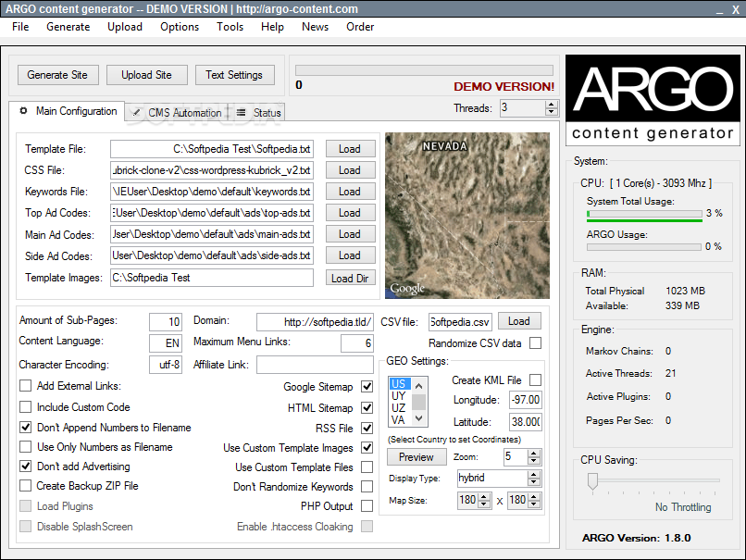This screenshot has height=560, width=746.
Task: Uncheck Don't add Advertising
Action: (25, 467)
